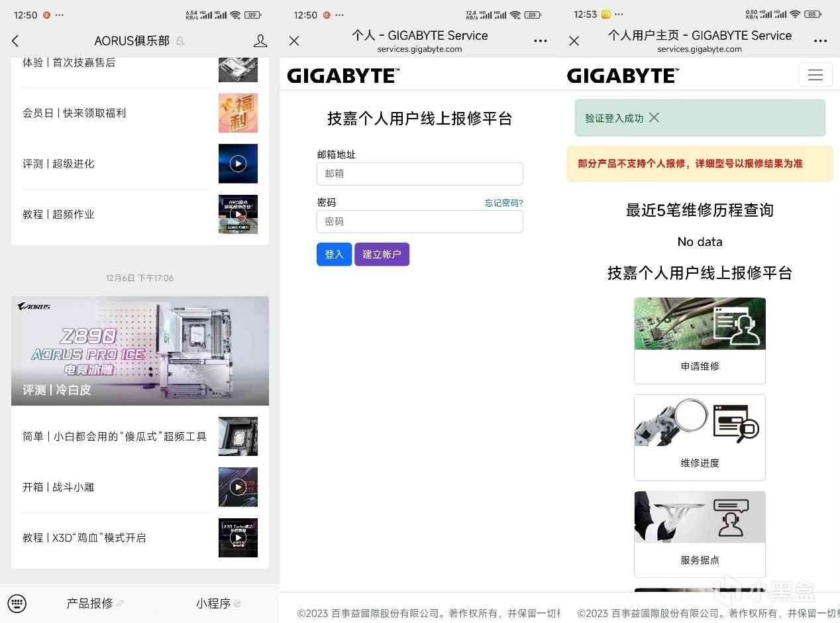This screenshot has height=623, width=840.
Task: Click the services.gigabyte.com URL on login page
Action: [x=420, y=49]
